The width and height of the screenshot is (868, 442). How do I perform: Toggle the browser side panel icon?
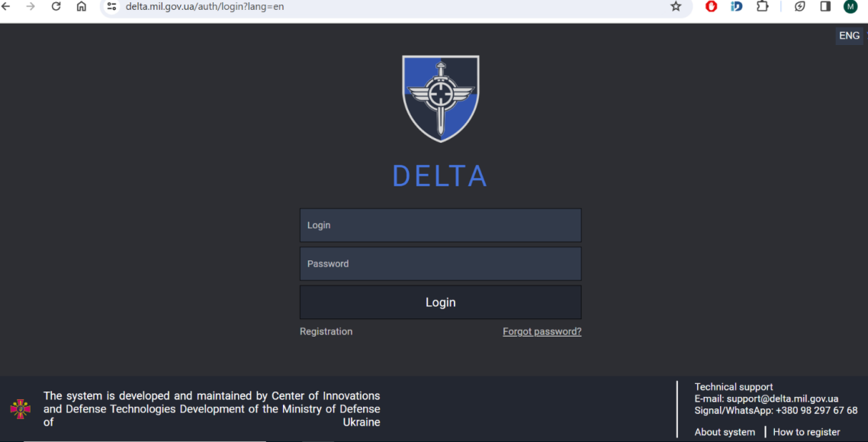click(x=825, y=7)
